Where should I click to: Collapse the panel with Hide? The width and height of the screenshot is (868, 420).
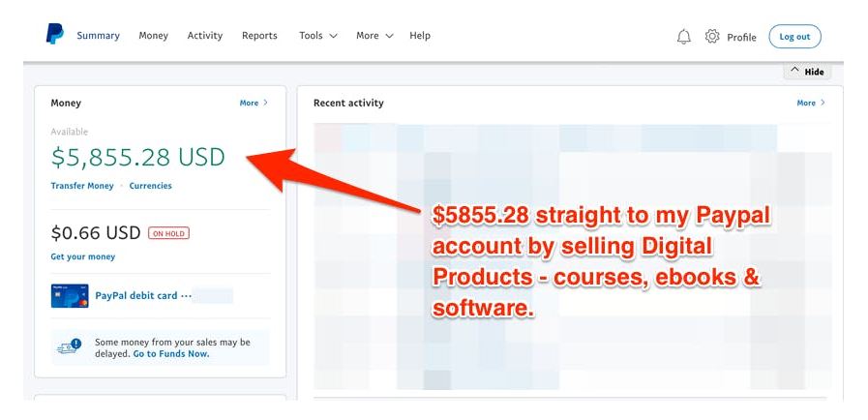(808, 72)
